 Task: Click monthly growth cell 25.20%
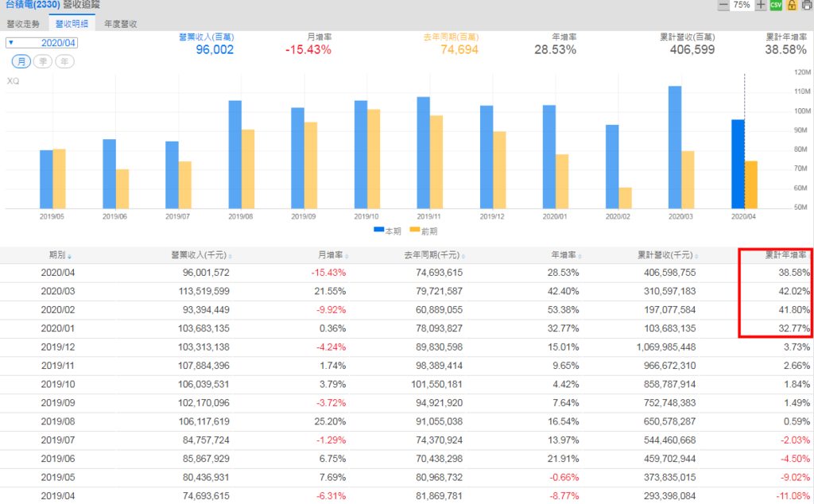pos(330,421)
